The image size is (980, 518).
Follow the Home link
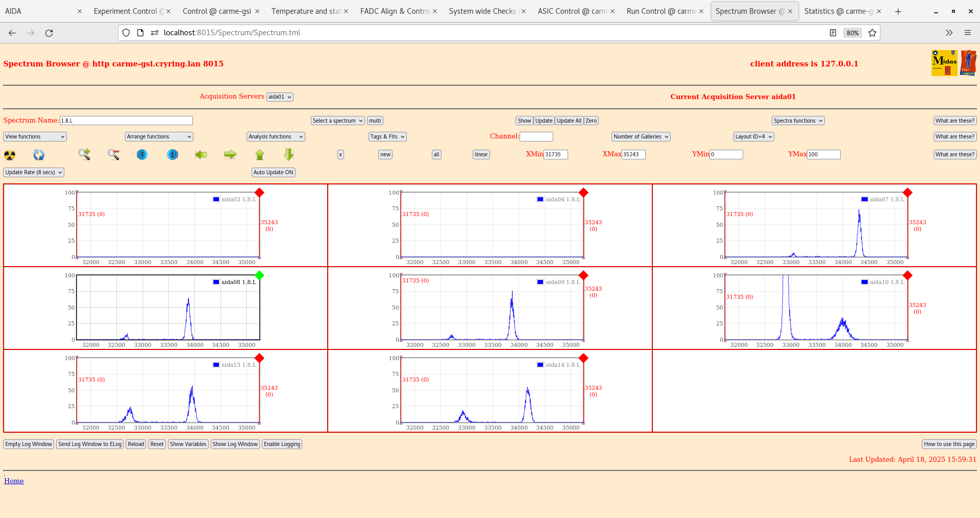coord(14,481)
